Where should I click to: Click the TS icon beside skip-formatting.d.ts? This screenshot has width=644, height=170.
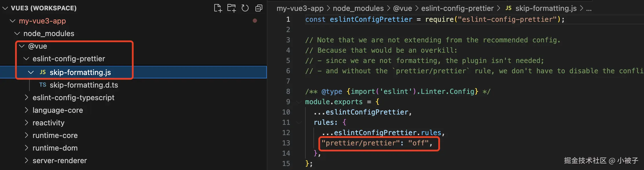[43, 85]
